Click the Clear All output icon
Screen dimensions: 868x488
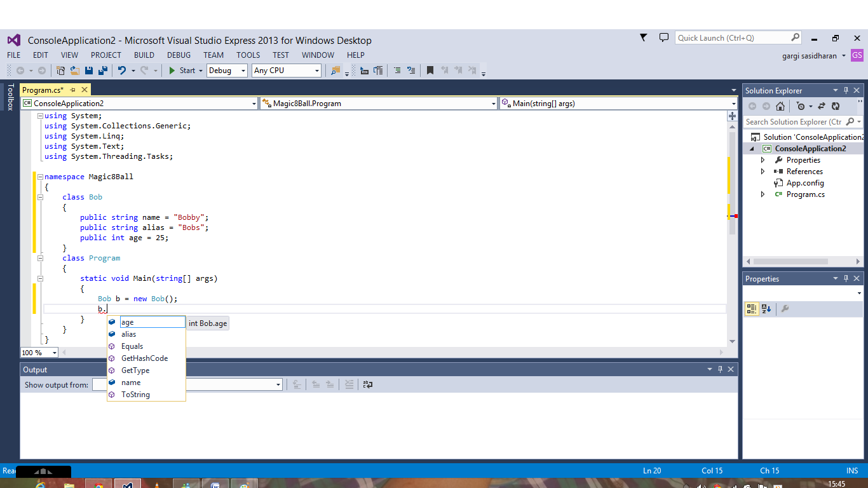click(x=349, y=384)
